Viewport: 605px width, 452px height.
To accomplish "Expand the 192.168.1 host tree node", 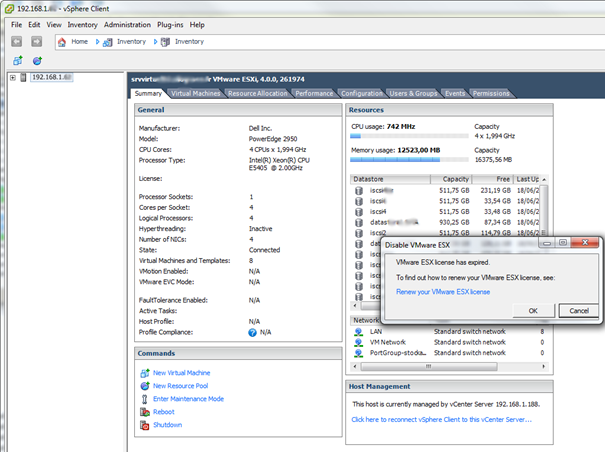I will [13, 78].
